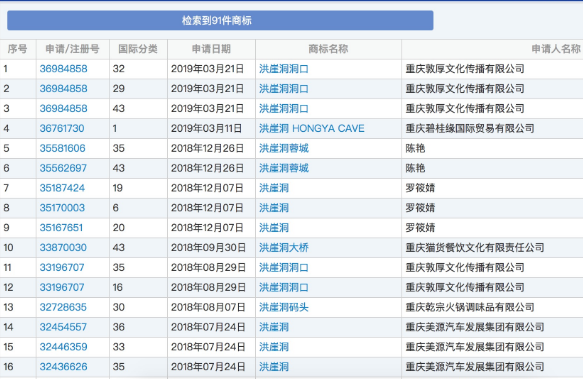The height and width of the screenshot is (379, 583).
Task: Select class 30 in row 13
Action: pos(119,307)
